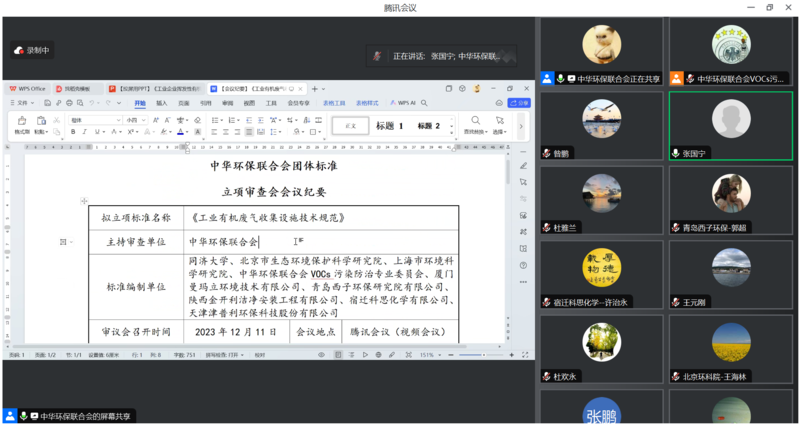The width and height of the screenshot is (800, 425).
Task: Open the 文件 file menu dropdown
Action: tap(22, 103)
